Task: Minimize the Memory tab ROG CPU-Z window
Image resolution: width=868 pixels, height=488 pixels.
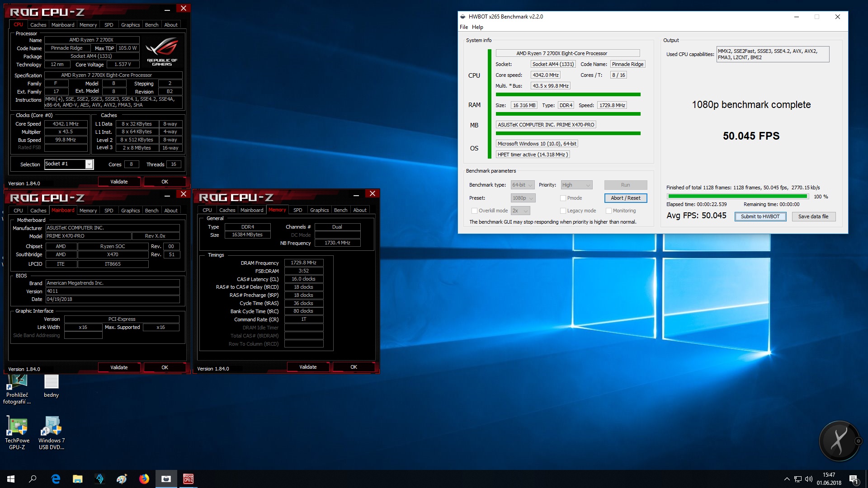Action: click(356, 195)
